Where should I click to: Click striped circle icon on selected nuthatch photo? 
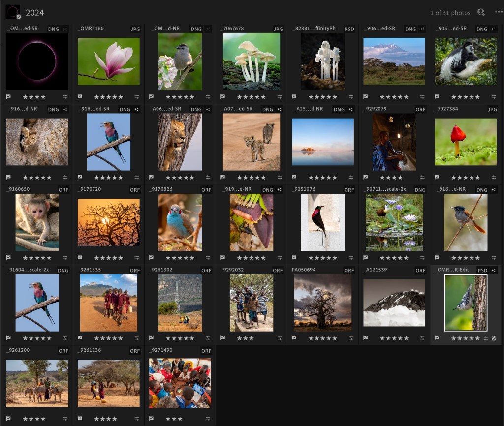(494, 338)
